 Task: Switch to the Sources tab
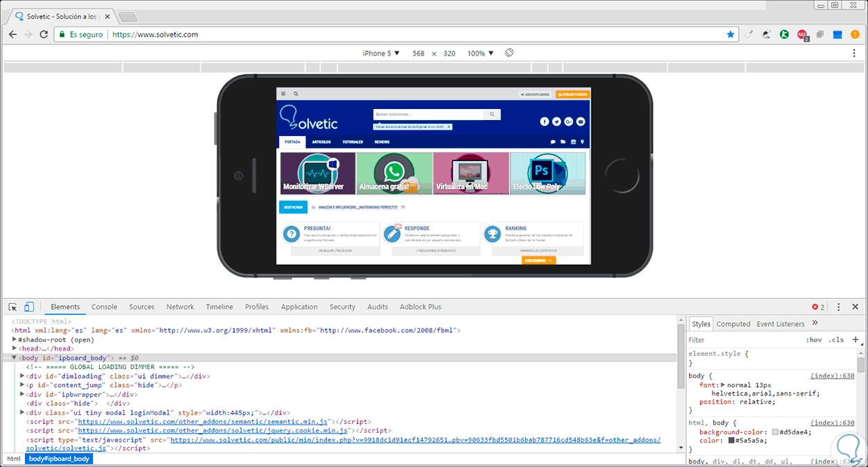[x=142, y=307]
